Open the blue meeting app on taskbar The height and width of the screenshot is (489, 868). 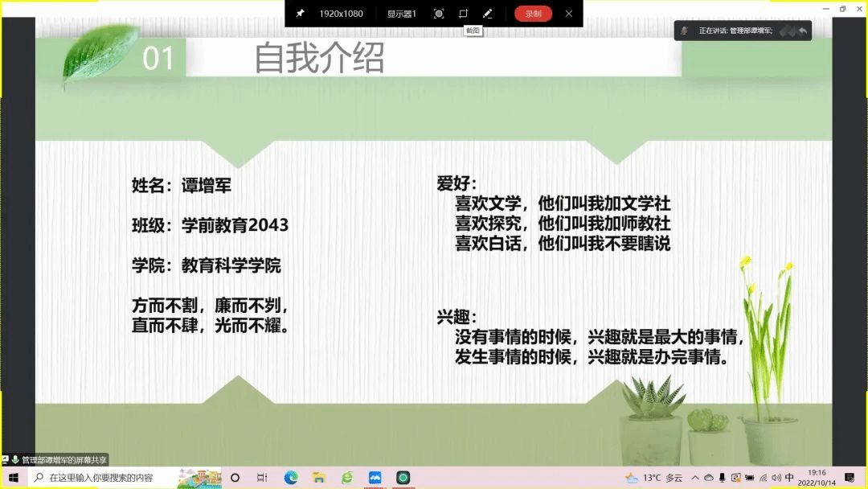click(x=375, y=478)
